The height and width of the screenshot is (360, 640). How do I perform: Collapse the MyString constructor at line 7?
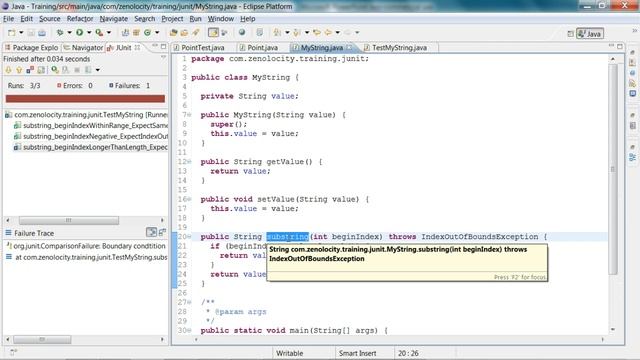click(189, 115)
